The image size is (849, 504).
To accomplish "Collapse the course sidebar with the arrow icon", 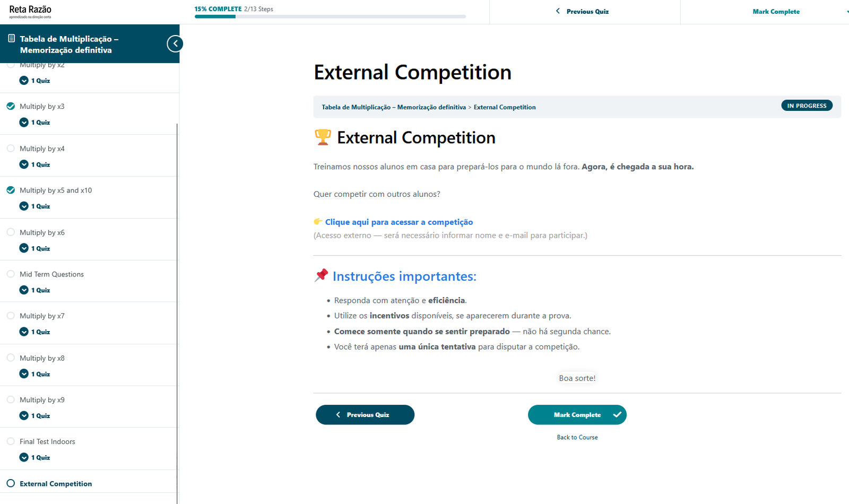I will click(175, 44).
